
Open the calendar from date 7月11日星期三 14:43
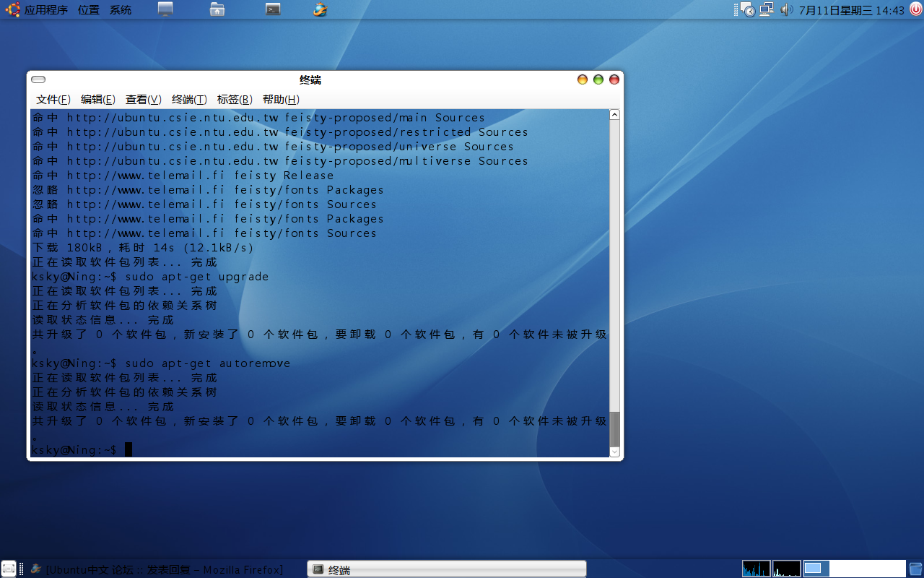[x=851, y=10]
